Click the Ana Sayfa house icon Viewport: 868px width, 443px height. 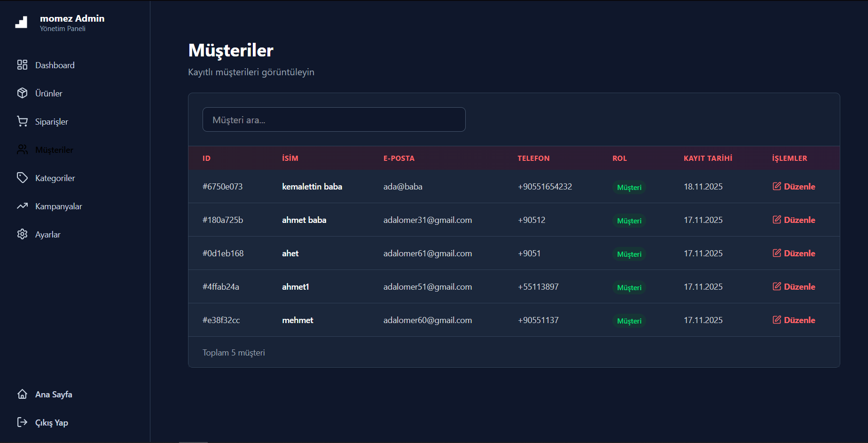tap(22, 394)
